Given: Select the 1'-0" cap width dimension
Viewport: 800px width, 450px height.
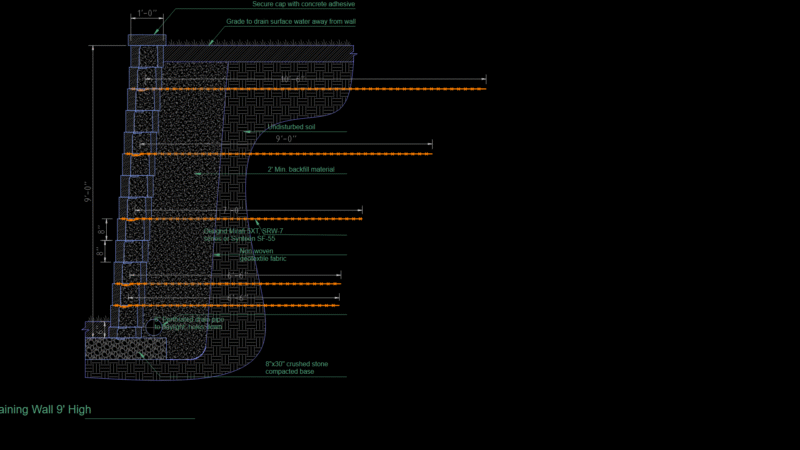Looking at the screenshot, I should point(147,13).
